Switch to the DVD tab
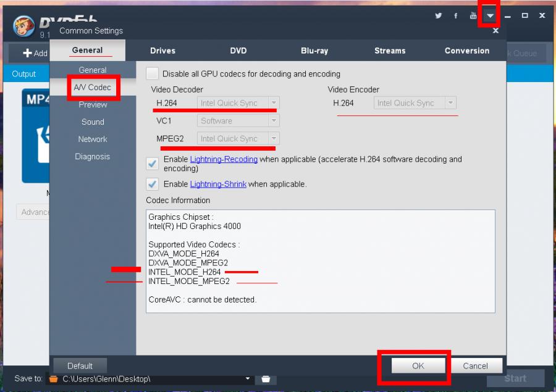Image resolution: width=556 pixels, height=392 pixels. (x=238, y=51)
